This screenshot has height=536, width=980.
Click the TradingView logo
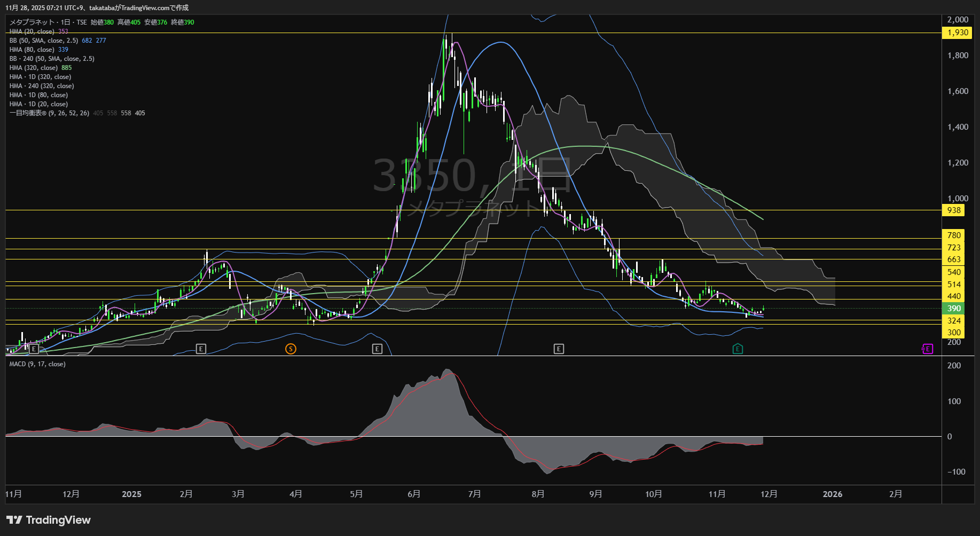(x=49, y=520)
